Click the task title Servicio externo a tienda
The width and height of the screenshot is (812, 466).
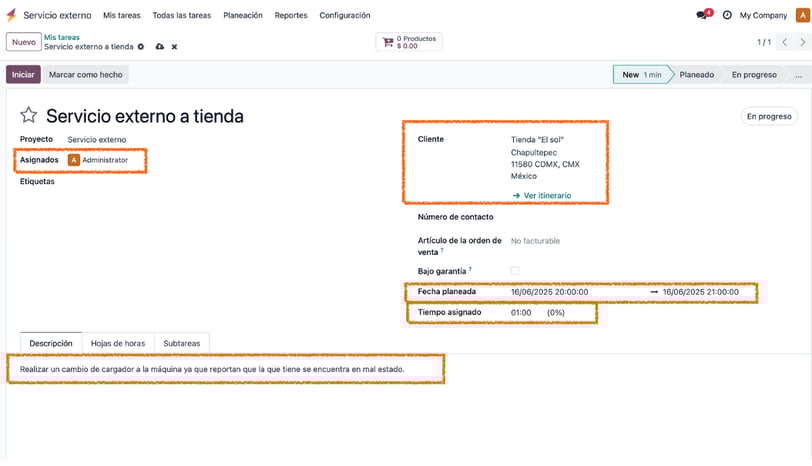(x=145, y=116)
